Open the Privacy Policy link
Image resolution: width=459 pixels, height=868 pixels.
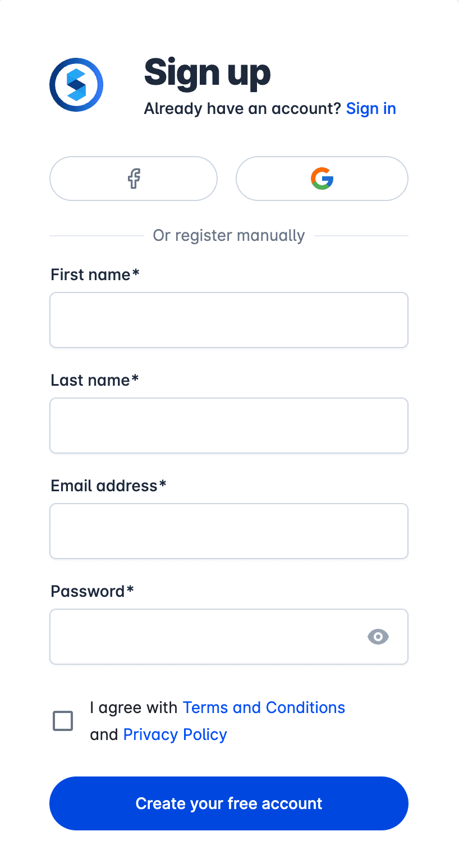(175, 734)
